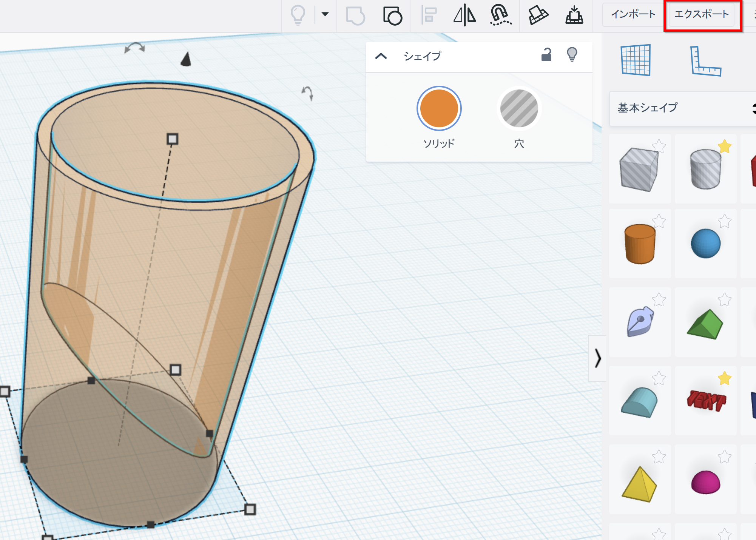Click the top-left curved rotation arrow handle
The image size is (756, 540).
135,48
